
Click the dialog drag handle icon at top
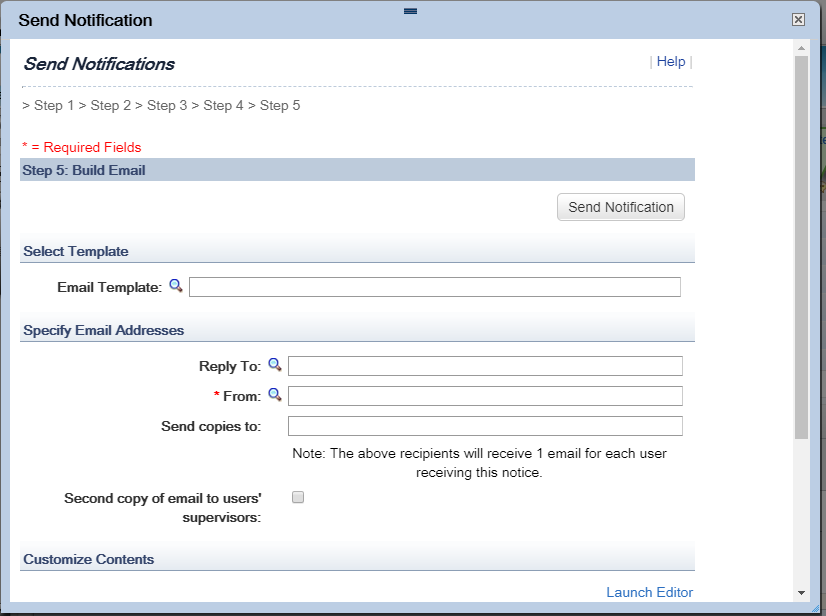coord(410,11)
